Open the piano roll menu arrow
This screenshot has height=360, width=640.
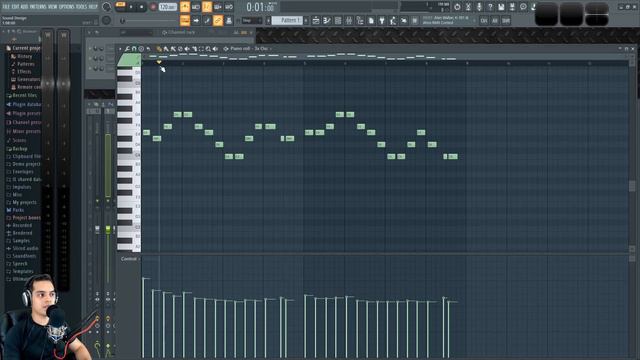click(x=120, y=49)
